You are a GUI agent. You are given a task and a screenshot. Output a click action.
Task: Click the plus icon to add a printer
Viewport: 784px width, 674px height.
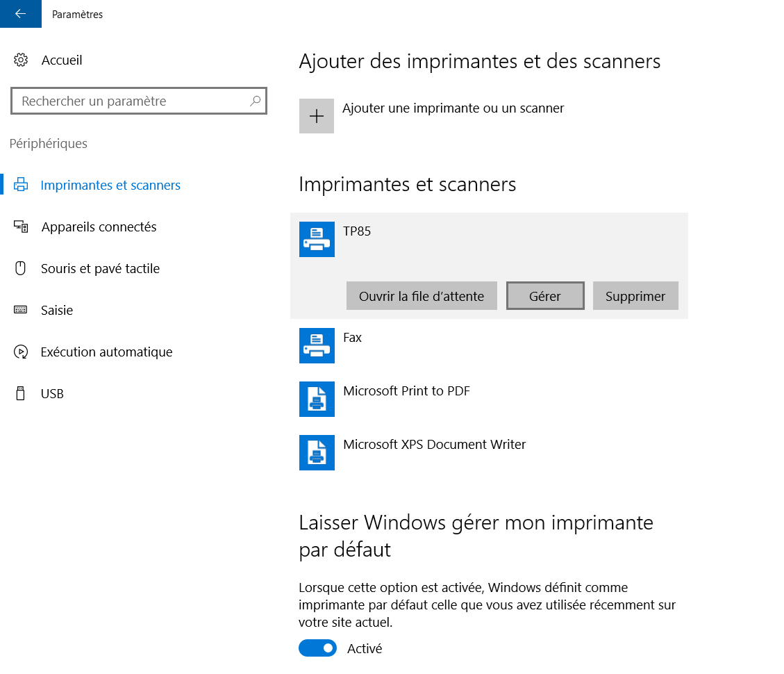click(317, 116)
